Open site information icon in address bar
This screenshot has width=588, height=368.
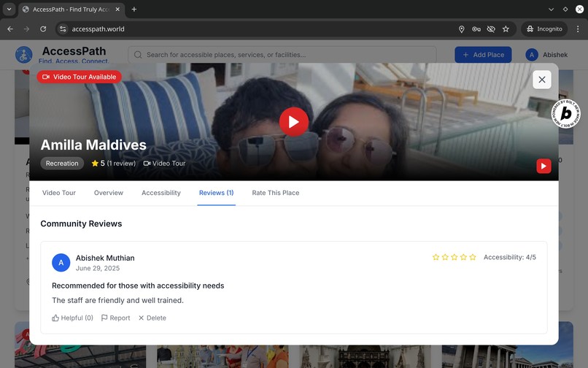tap(63, 29)
